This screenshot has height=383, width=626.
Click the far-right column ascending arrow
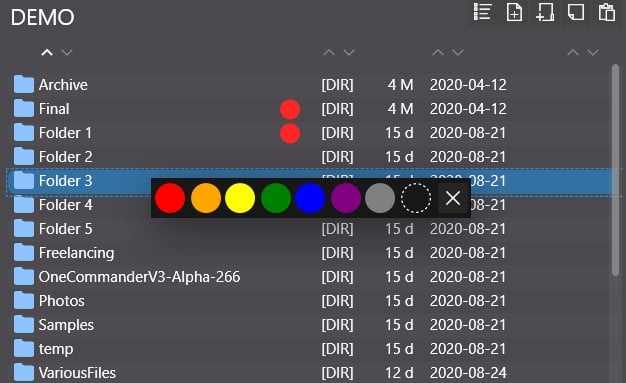573,52
